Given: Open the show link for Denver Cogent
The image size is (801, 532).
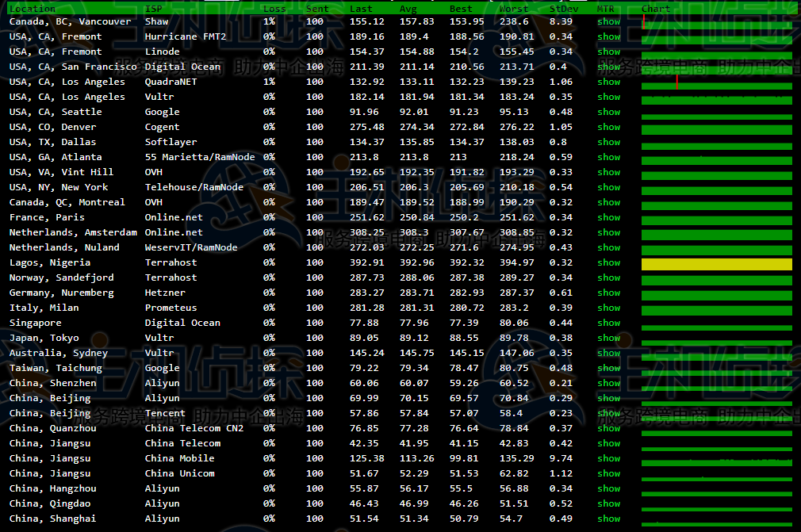Looking at the screenshot, I should [608, 127].
